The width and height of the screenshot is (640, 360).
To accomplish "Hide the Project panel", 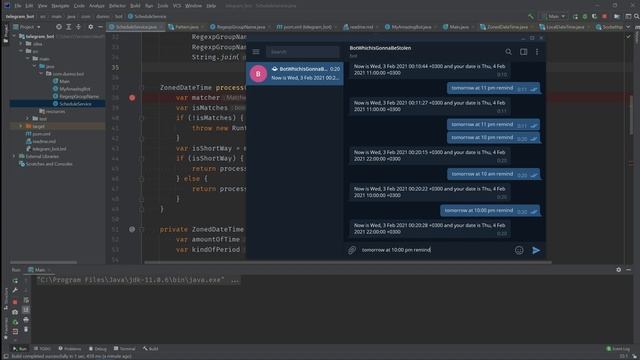I will point(100,27).
